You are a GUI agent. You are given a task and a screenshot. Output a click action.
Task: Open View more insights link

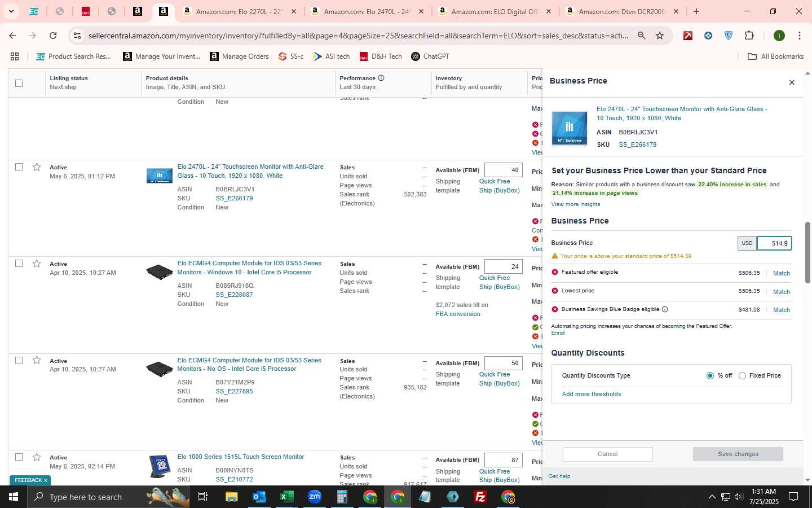pyautogui.click(x=575, y=204)
